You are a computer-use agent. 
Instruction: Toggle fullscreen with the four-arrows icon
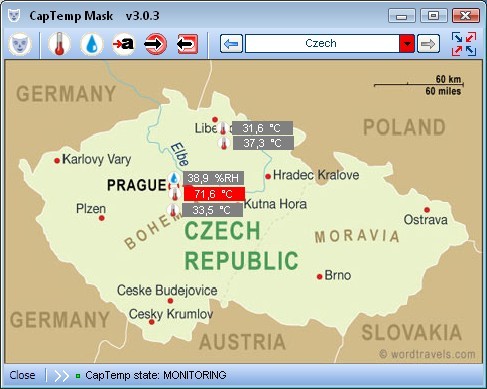(x=464, y=44)
